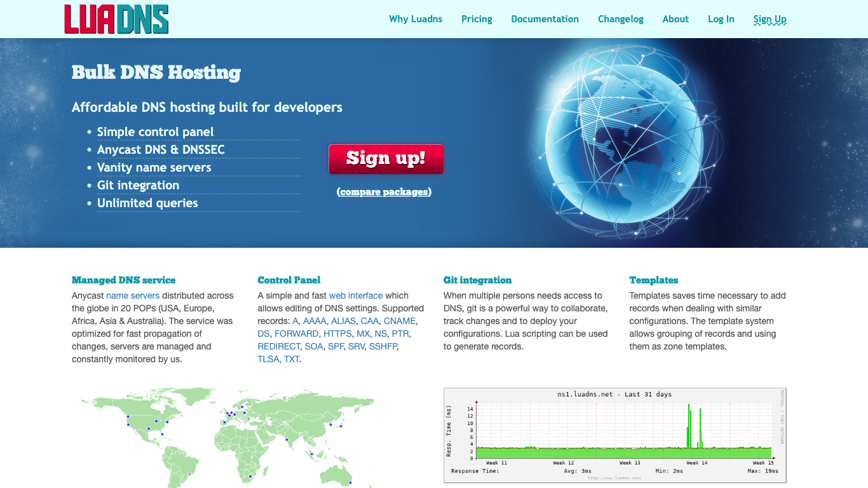Viewport: 868px width, 488px height.
Task: Select Log In in the navigation bar
Action: pos(721,19)
